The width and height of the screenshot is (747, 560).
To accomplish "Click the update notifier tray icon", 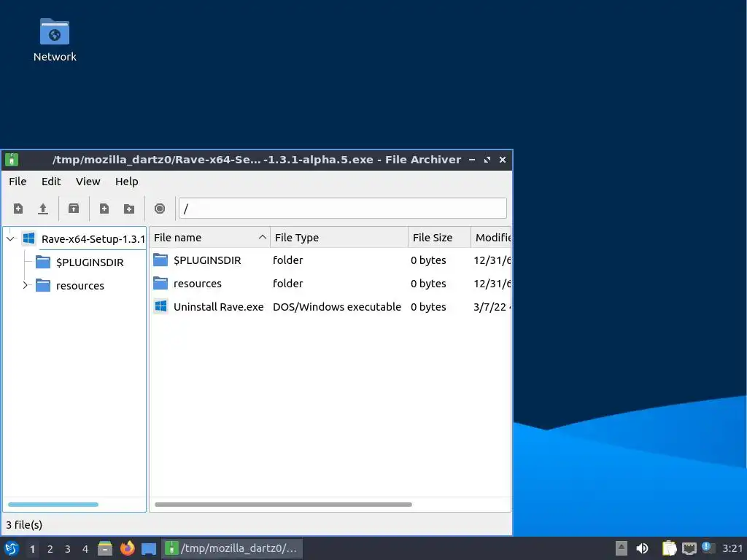I will coord(708,548).
